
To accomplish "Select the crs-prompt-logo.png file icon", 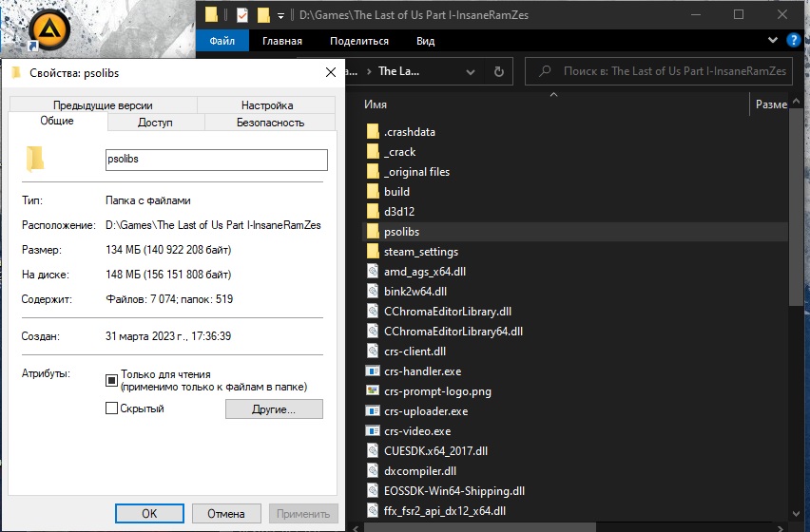I will pos(373,391).
